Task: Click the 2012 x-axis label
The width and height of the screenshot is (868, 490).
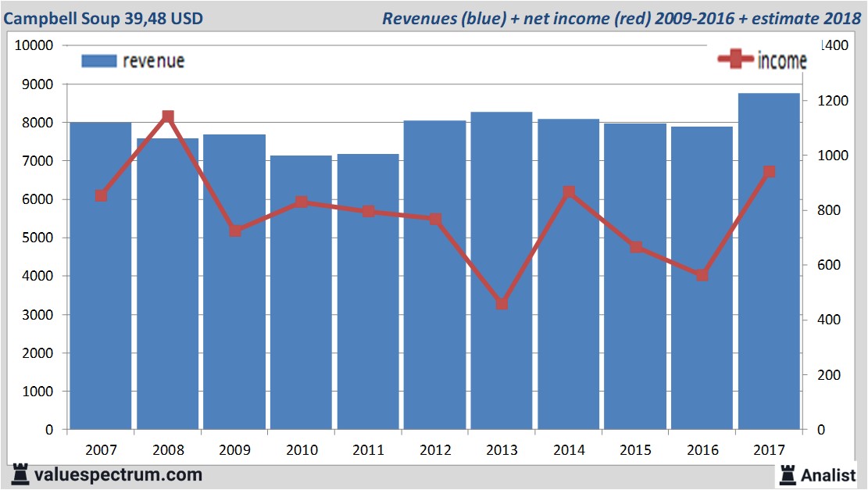Action: tap(435, 449)
